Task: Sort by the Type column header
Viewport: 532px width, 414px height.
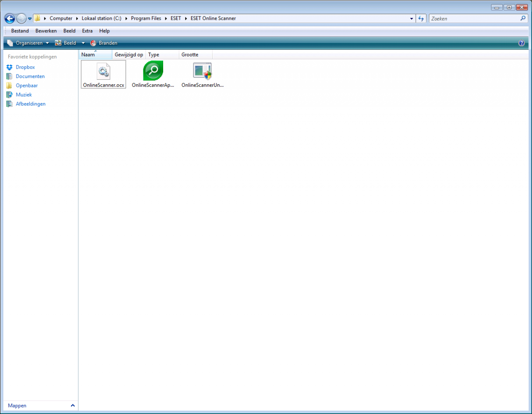Action: click(162, 55)
